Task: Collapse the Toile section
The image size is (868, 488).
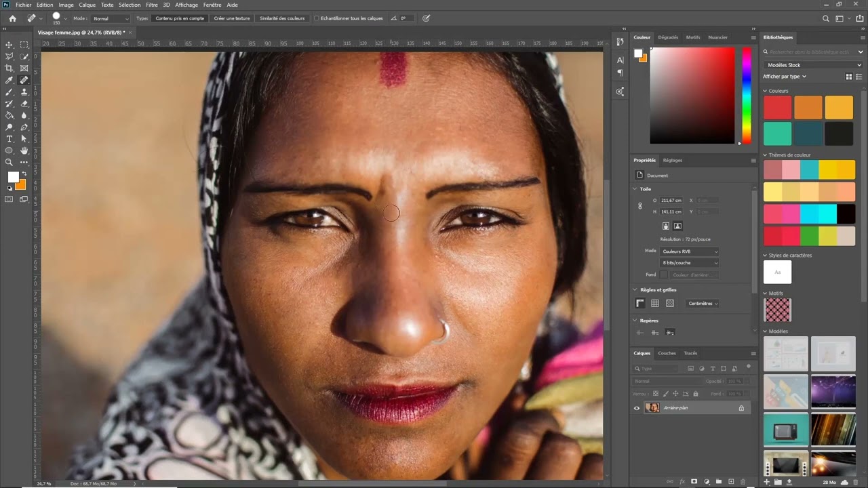Action: coord(635,189)
